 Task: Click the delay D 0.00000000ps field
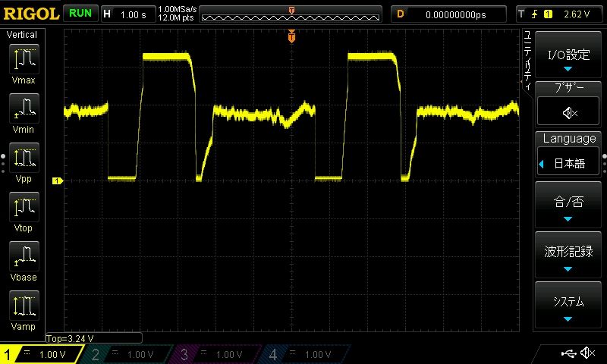pyautogui.click(x=448, y=14)
